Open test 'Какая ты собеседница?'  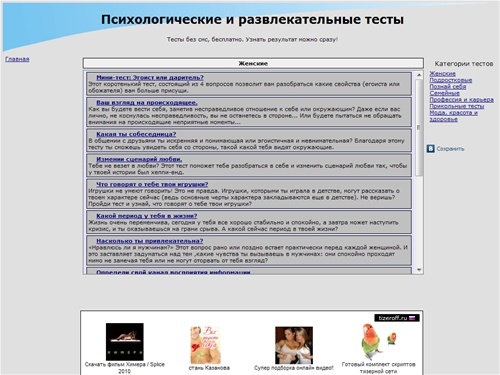(136, 134)
